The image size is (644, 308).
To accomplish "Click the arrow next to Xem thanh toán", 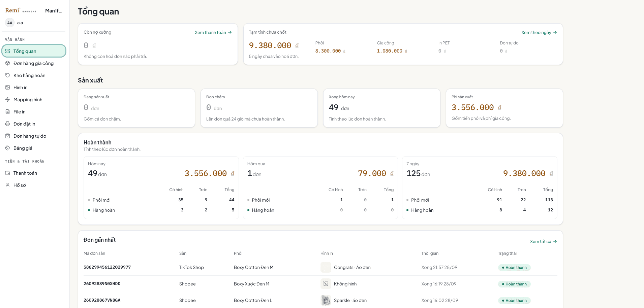I will click(x=230, y=33).
